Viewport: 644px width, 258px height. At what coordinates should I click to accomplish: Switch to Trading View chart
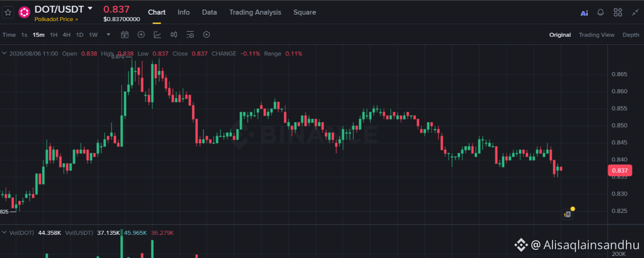(x=597, y=35)
